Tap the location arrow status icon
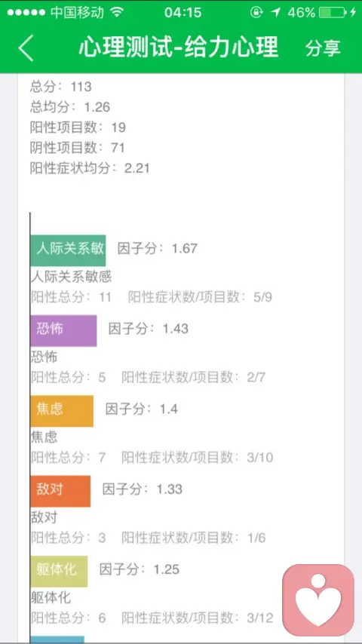The image size is (362, 644). 276,13
